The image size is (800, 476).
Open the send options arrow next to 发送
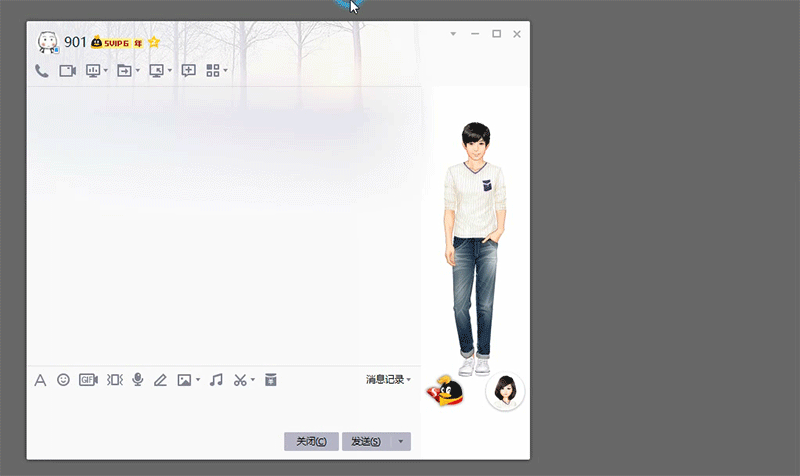click(401, 441)
